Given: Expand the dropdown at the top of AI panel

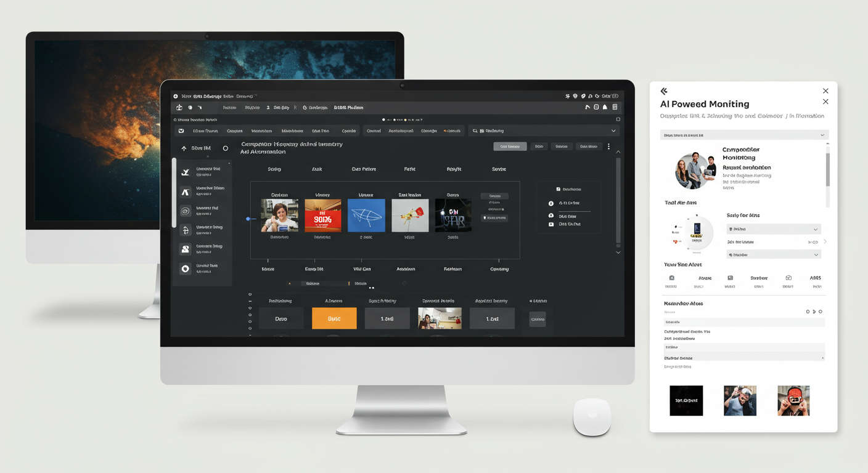Looking at the screenshot, I should [x=743, y=134].
